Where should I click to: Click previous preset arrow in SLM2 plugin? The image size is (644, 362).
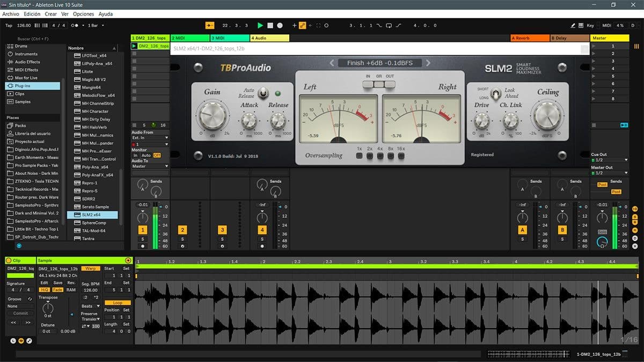click(332, 63)
